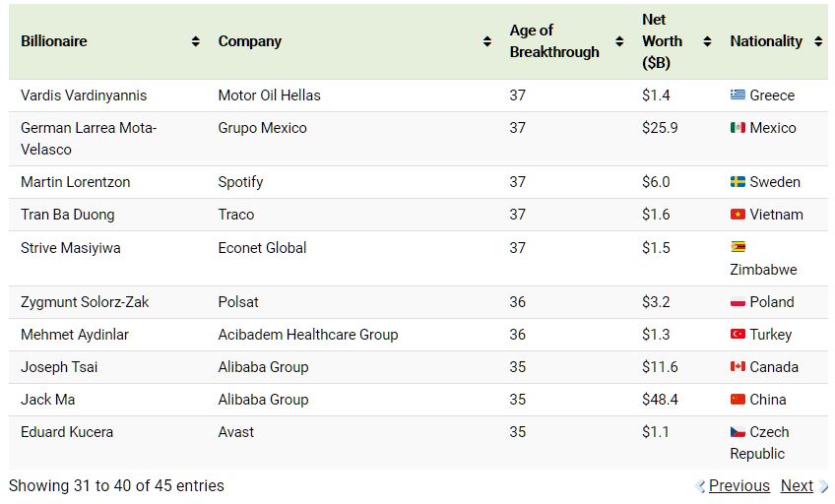The image size is (835, 504).
Task: Sort by Company column sort arrows
Action: click(x=487, y=41)
